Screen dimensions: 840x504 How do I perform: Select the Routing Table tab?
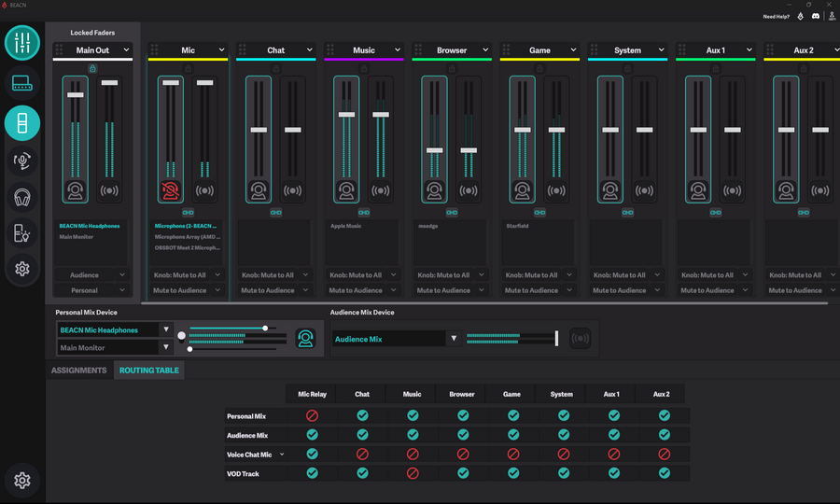point(149,371)
